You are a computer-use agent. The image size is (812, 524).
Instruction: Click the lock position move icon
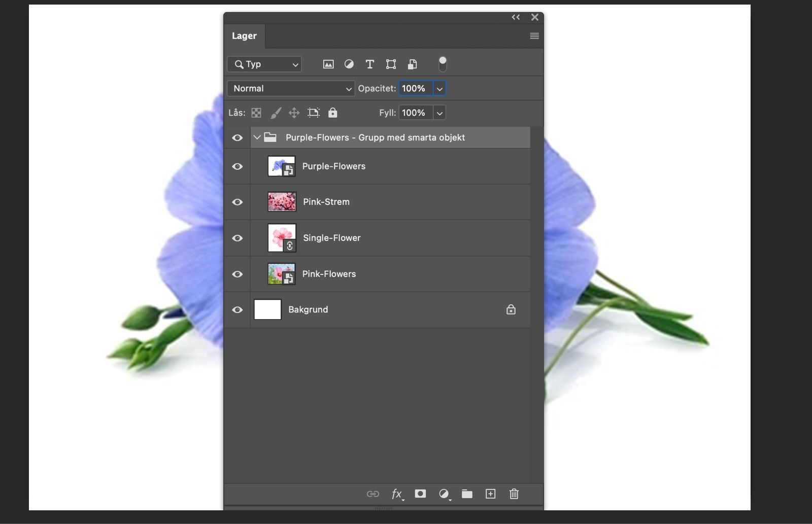pyautogui.click(x=294, y=113)
